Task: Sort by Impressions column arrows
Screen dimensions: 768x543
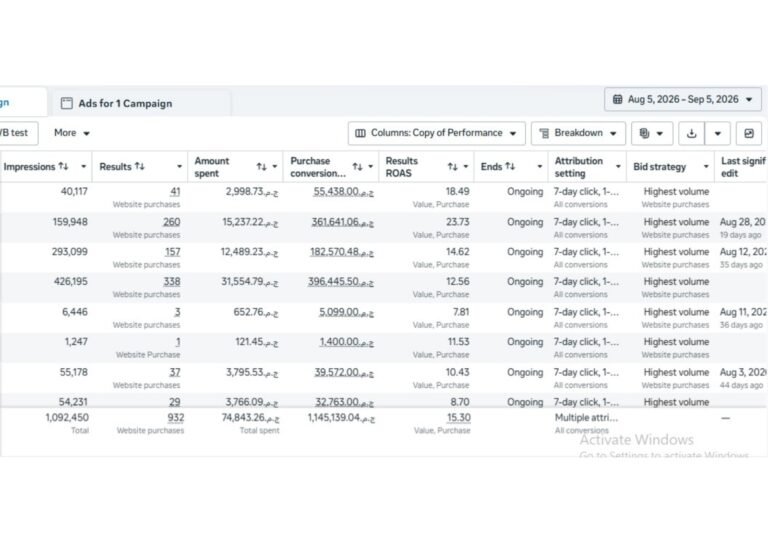Action: [x=63, y=166]
